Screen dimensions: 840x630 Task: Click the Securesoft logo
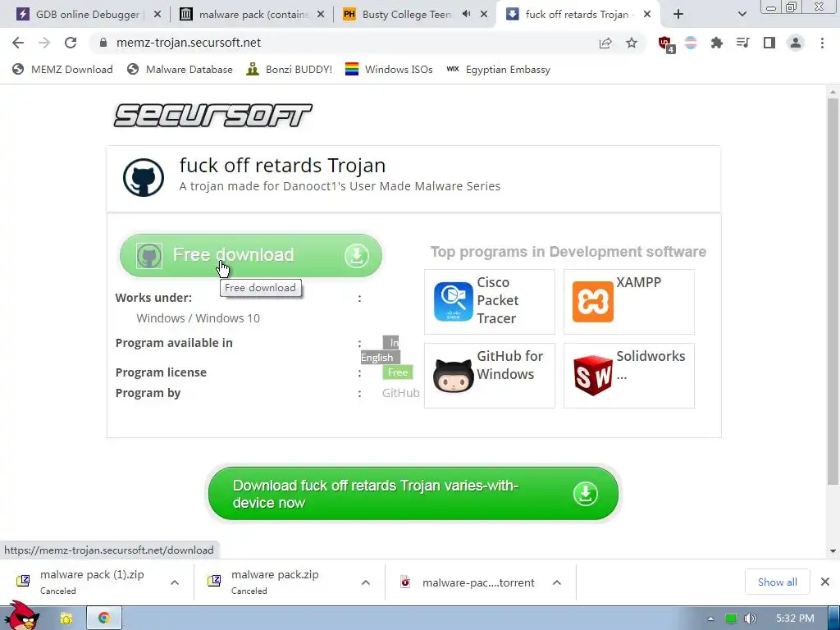click(212, 115)
